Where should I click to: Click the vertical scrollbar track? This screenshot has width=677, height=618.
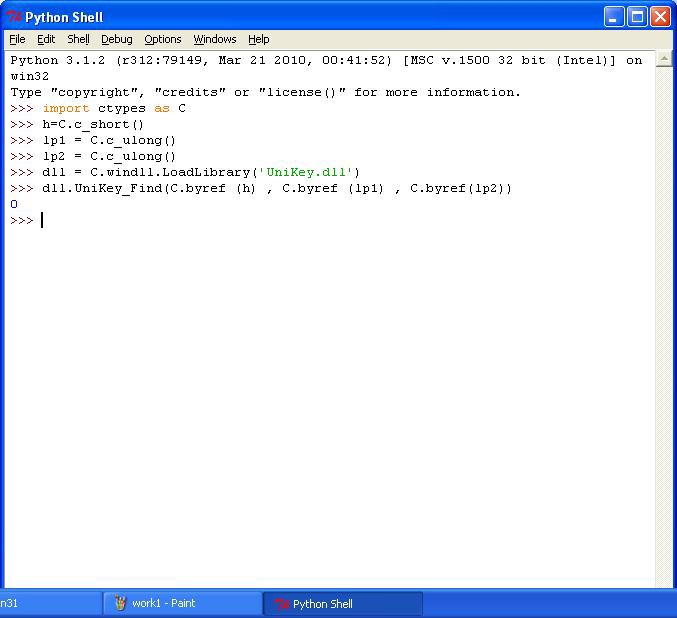click(x=664, y=326)
